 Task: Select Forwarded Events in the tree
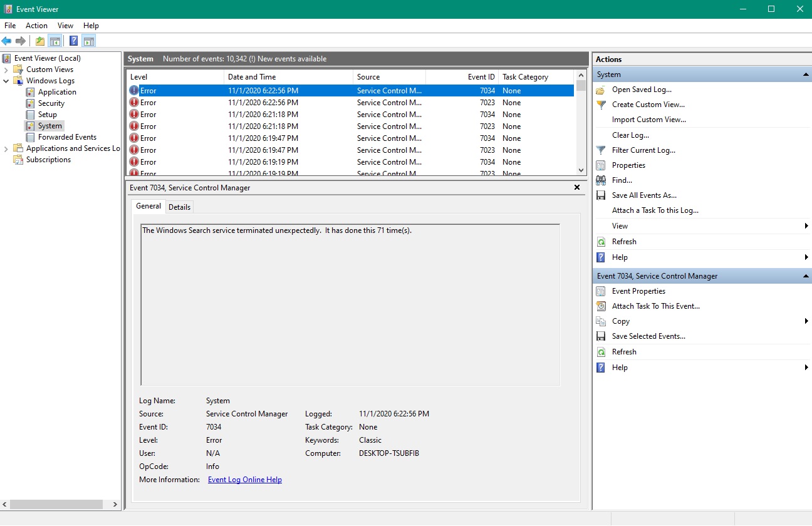[67, 137]
